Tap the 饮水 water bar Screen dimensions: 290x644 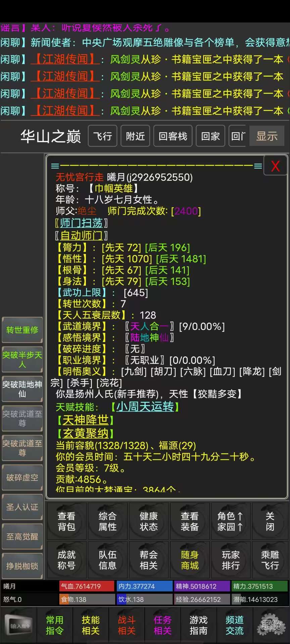145,599
